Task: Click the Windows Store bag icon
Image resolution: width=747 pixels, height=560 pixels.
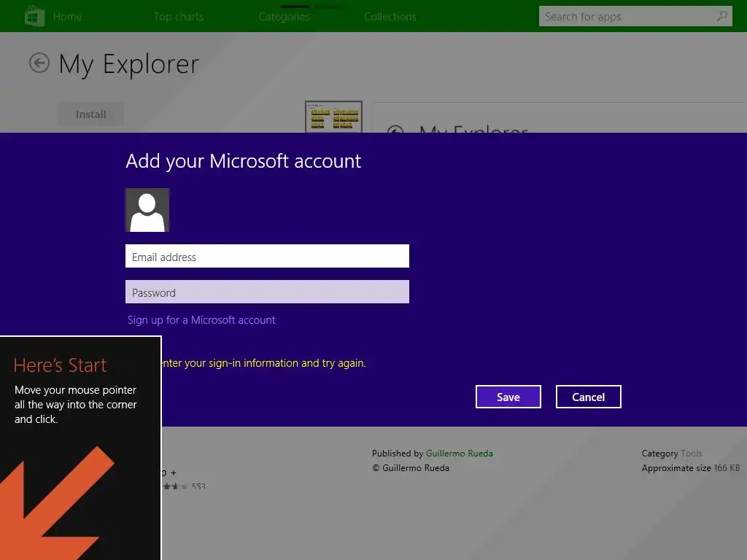Action: (x=34, y=16)
